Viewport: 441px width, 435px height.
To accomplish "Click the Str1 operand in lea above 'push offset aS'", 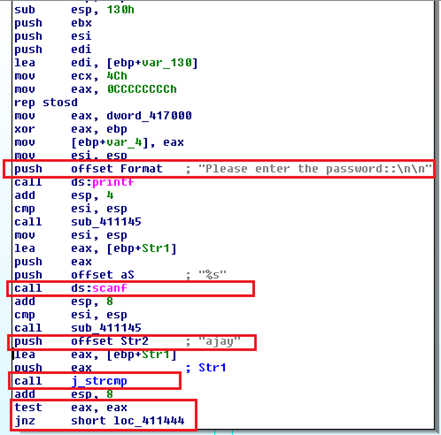I will tap(156, 248).
